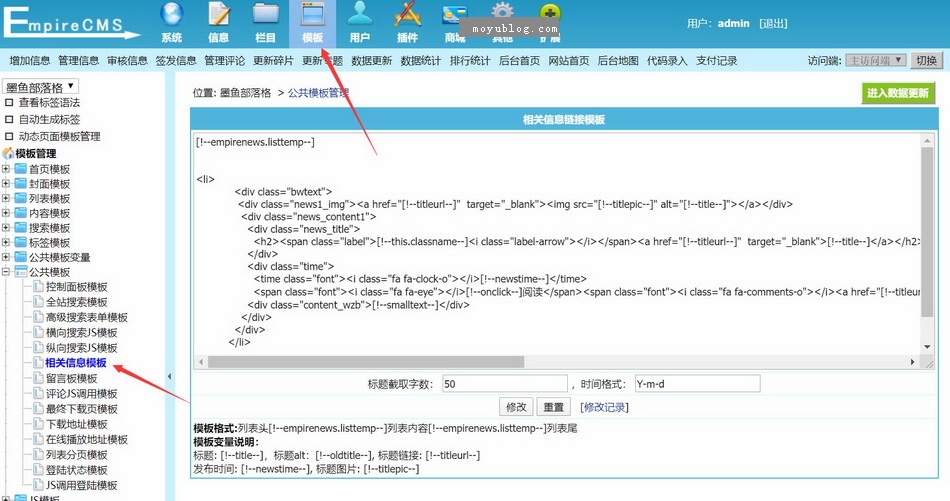Screen dimensions: 950x501
Task: Open 支付记录 in the submenu bar
Action: pos(717,61)
